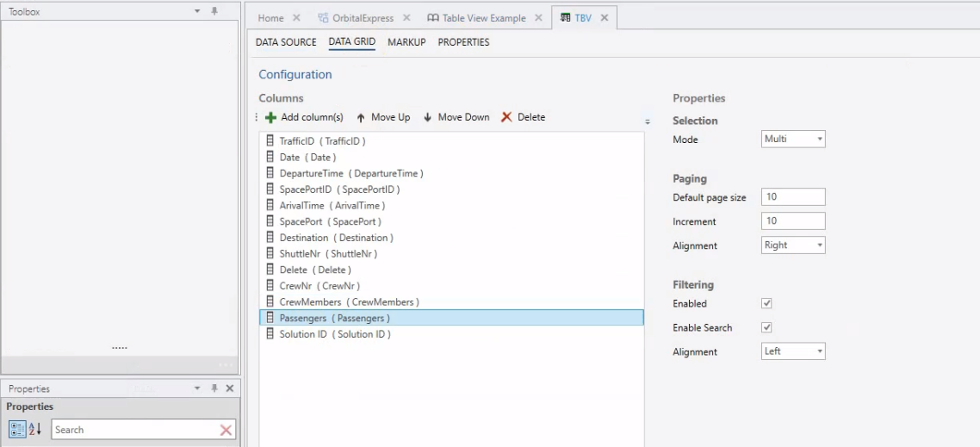The image size is (980, 447).
Task: Select the CrewMembers column in list
Action: pyautogui.click(x=349, y=302)
